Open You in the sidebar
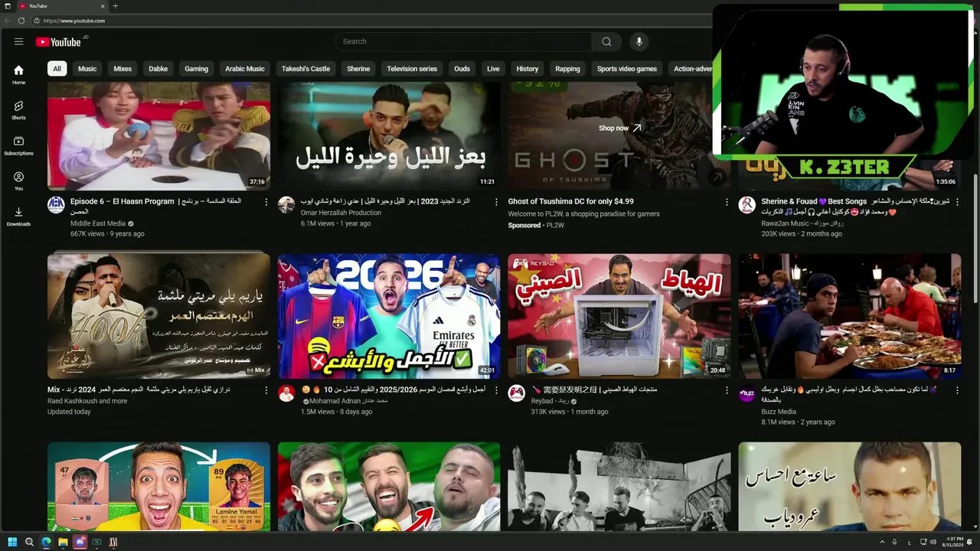 (18, 181)
